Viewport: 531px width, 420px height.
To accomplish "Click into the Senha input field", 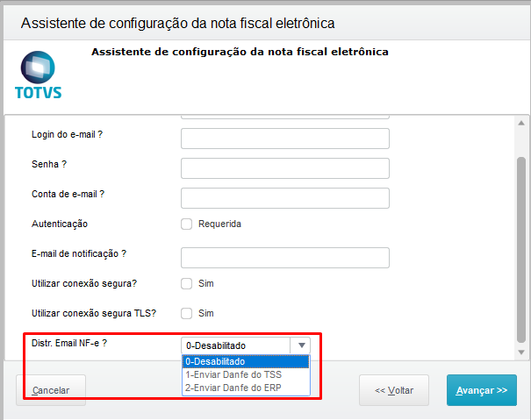I will [x=284, y=168].
